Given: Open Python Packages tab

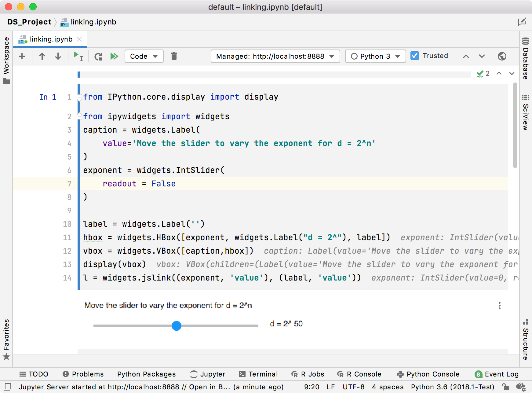Looking at the screenshot, I should click(x=147, y=374).
